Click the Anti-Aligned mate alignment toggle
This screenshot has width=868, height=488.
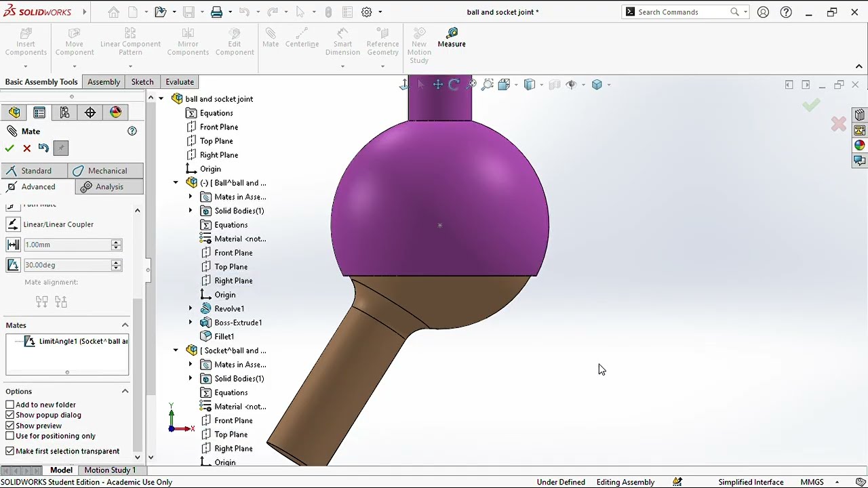tap(61, 302)
